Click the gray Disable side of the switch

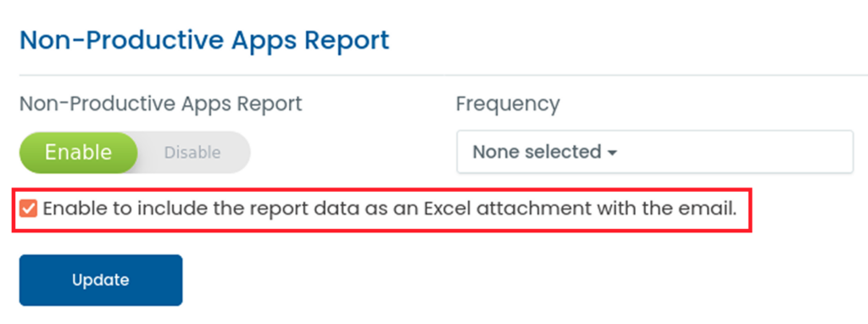pyautogui.click(x=192, y=153)
